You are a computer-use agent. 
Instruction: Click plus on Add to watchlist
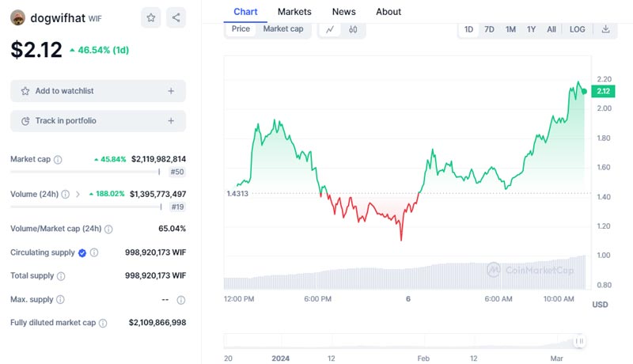pyautogui.click(x=171, y=91)
